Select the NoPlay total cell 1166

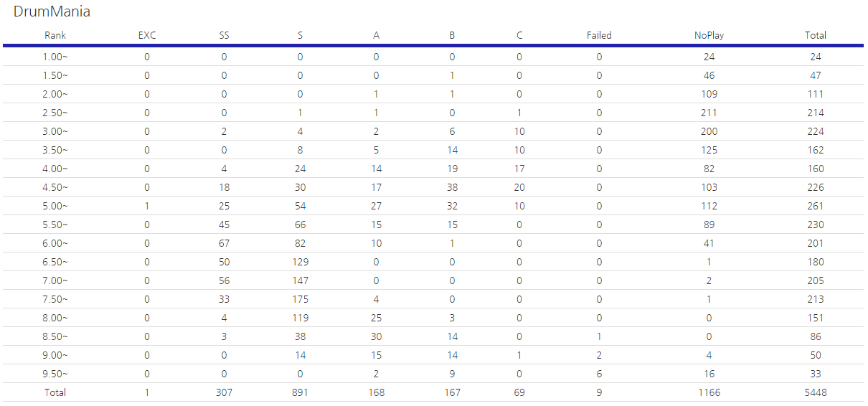pyautogui.click(x=709, y=392)
